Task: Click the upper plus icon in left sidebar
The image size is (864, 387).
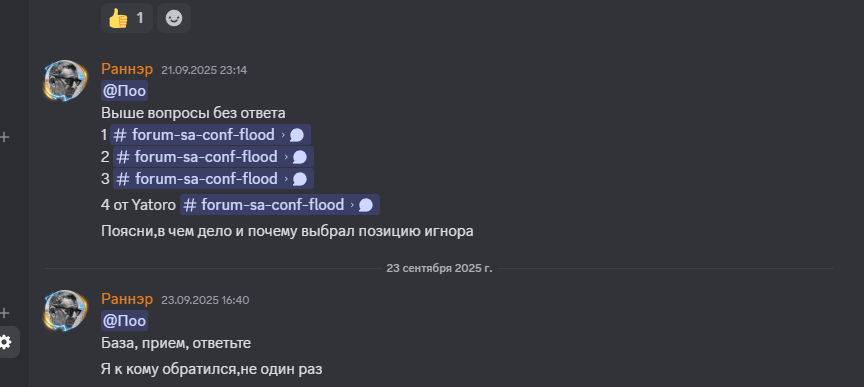Action: (5, 137)
